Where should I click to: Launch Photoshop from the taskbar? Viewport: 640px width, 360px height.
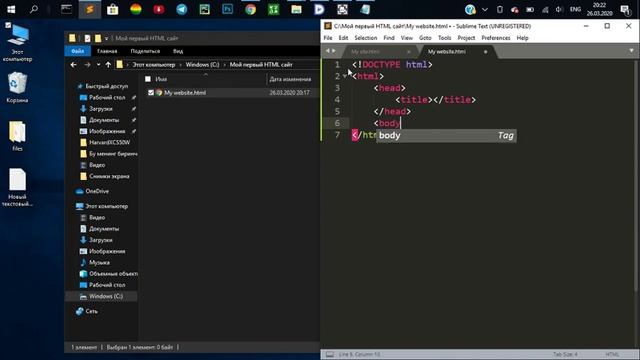pos(227,9)
